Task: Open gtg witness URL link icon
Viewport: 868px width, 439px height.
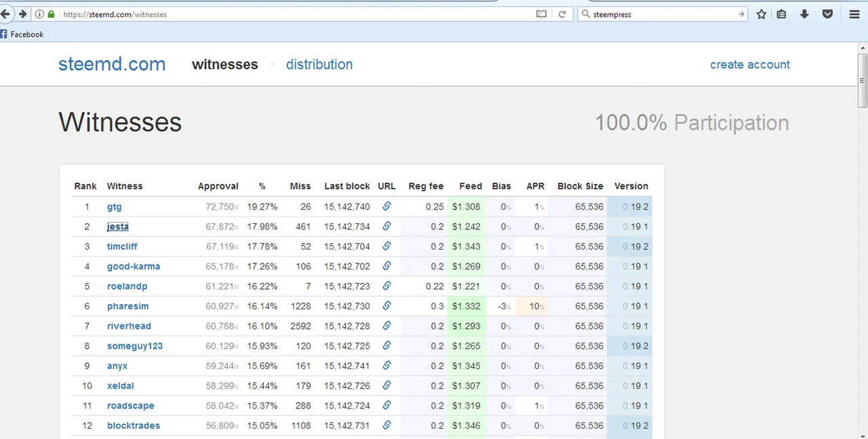Action: click(x=387, y=206)
